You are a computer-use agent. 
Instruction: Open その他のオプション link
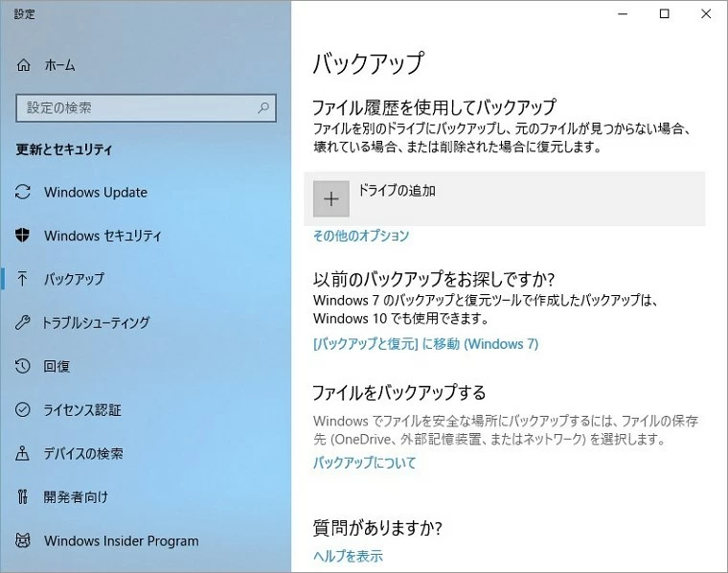[361, 236]
